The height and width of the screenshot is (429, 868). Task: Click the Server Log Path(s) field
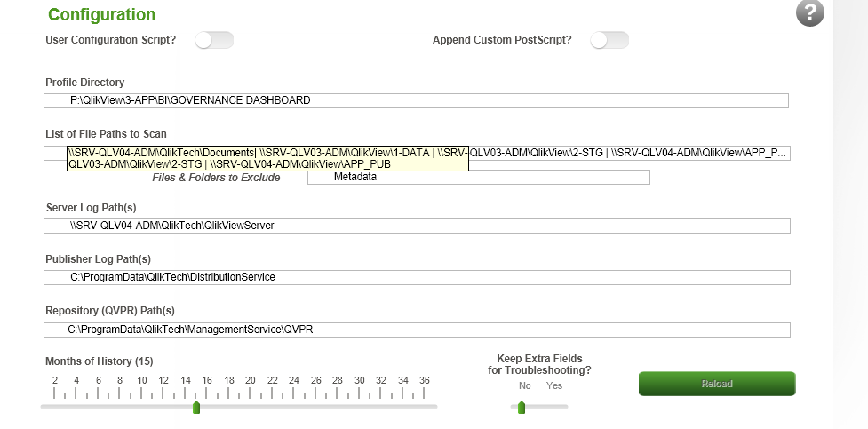[416, 226]
